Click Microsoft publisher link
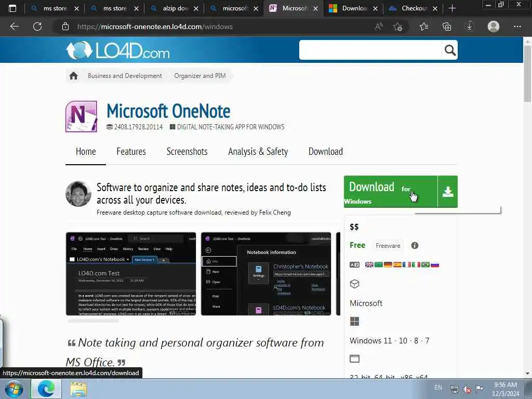Viewport: 532px width, 399px height. click(366, 303)
